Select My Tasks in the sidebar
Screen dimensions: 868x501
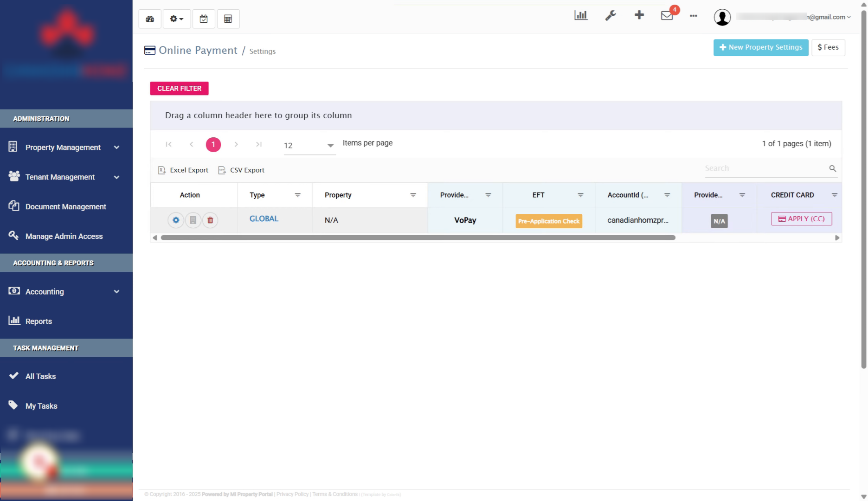tap(41, 405)
